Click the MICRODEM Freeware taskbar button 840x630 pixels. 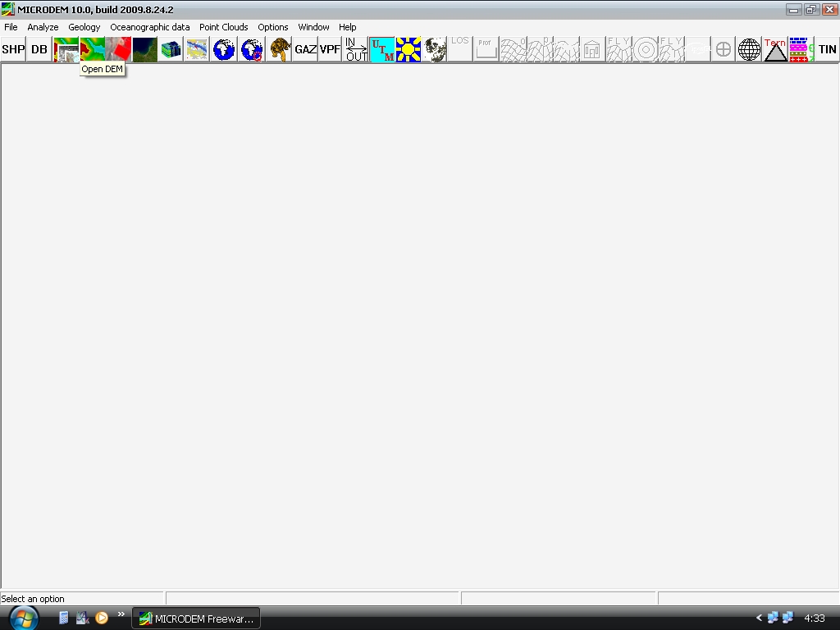pyautogui.click(x=196, y=619)
